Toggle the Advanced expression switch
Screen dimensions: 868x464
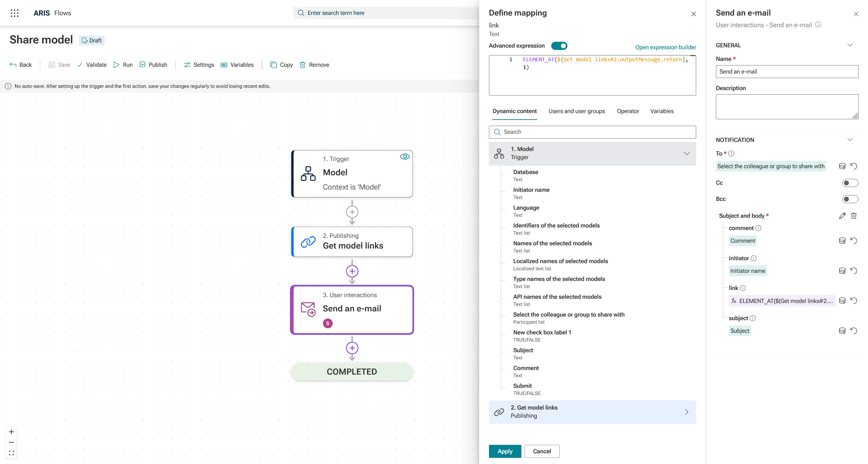click(559, 46)
